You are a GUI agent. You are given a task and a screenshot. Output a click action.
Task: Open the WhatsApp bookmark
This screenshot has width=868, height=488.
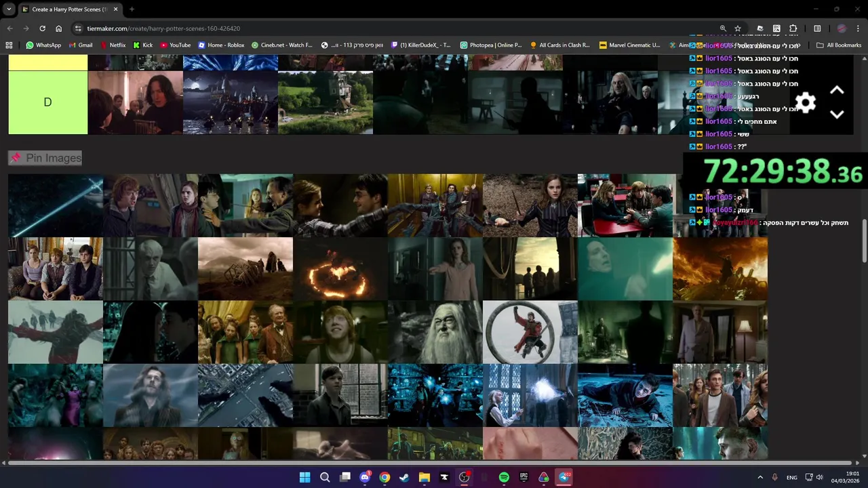(43, 45)
